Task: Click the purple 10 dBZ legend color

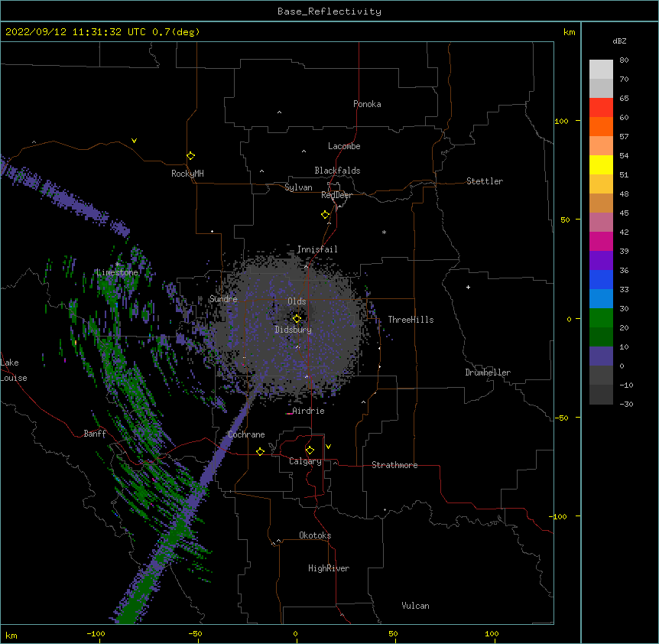Action: [x=601, y=356]
